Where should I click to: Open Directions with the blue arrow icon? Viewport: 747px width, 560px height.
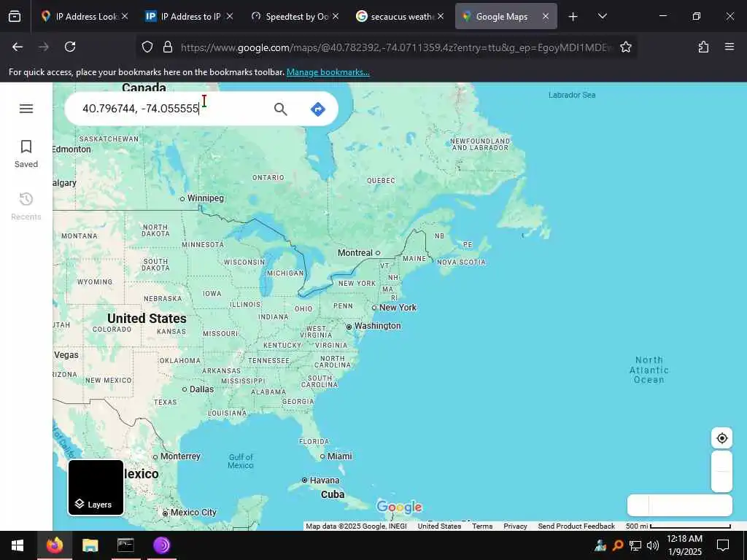pos(318,109)
